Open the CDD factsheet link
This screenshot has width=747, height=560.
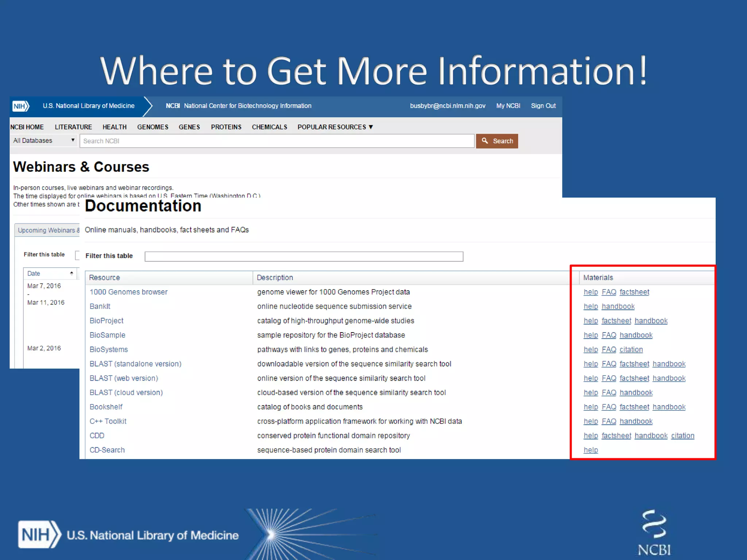(x=616, y=436)
